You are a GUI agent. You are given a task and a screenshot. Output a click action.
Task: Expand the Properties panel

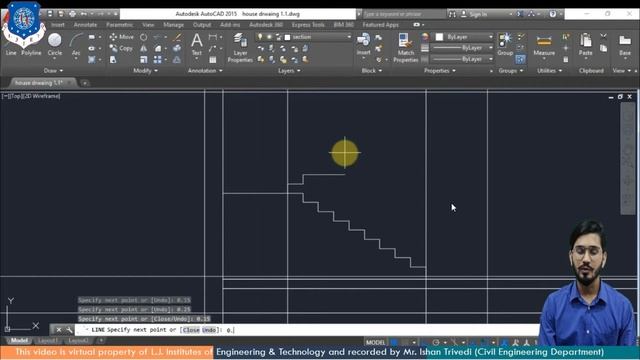click(x=440, y=71)
